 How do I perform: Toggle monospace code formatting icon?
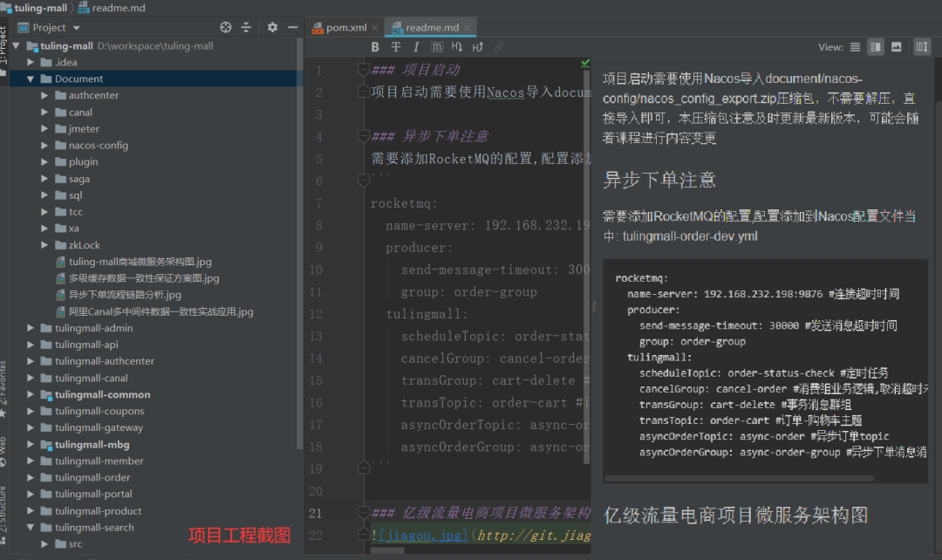click(x=437, y=47)
